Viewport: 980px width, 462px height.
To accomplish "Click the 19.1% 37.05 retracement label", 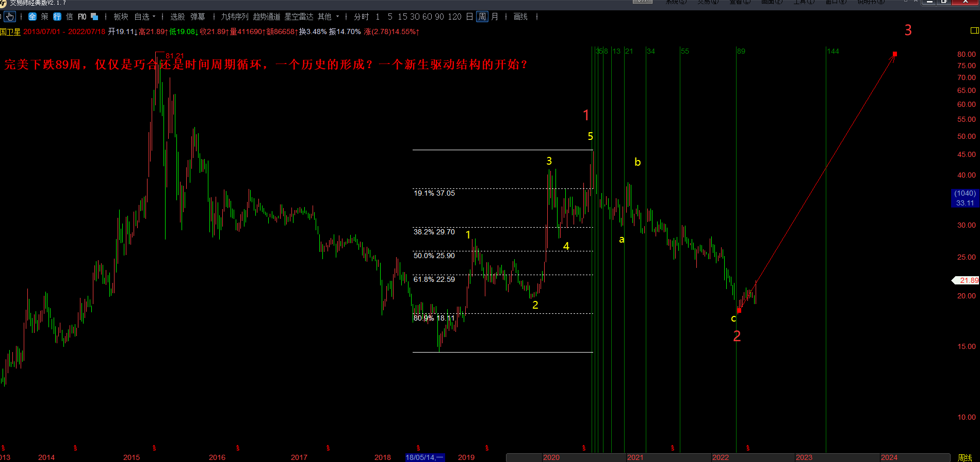I will (x=434, y=193).
